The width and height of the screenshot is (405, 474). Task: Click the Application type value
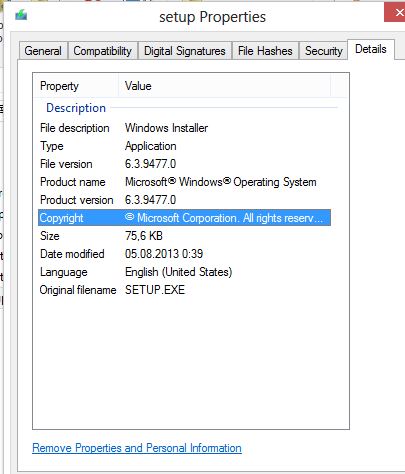click(x=151, y=146)
